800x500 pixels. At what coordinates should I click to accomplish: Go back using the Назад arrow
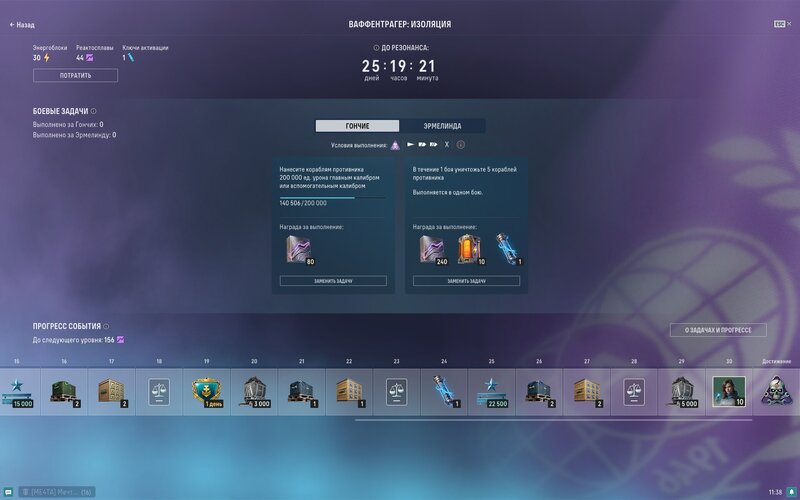[x=22, y=24]
